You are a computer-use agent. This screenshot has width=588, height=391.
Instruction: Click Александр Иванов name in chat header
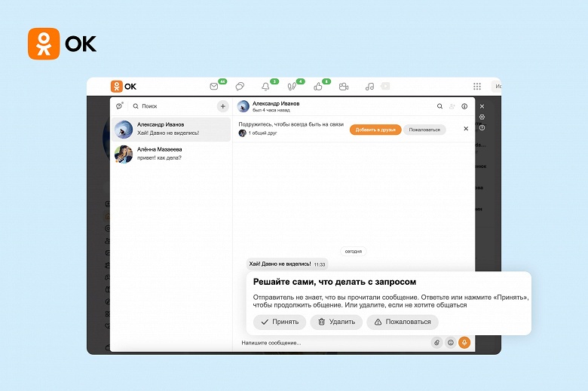(x=276, y=103)
